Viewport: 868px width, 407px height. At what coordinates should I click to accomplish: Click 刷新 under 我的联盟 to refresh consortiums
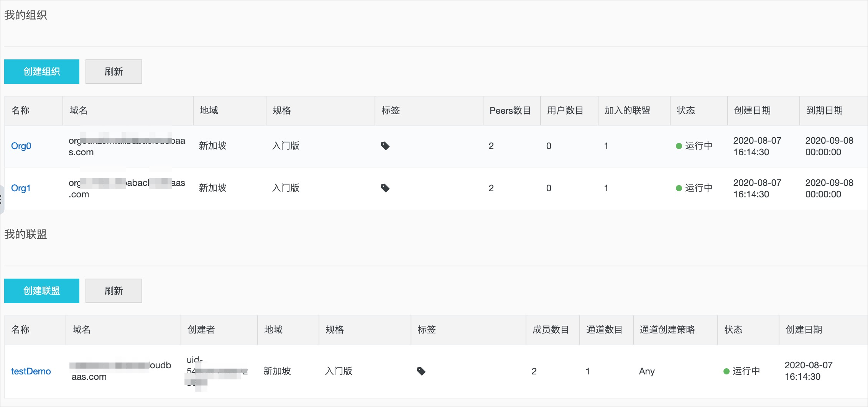click(113, 290)
